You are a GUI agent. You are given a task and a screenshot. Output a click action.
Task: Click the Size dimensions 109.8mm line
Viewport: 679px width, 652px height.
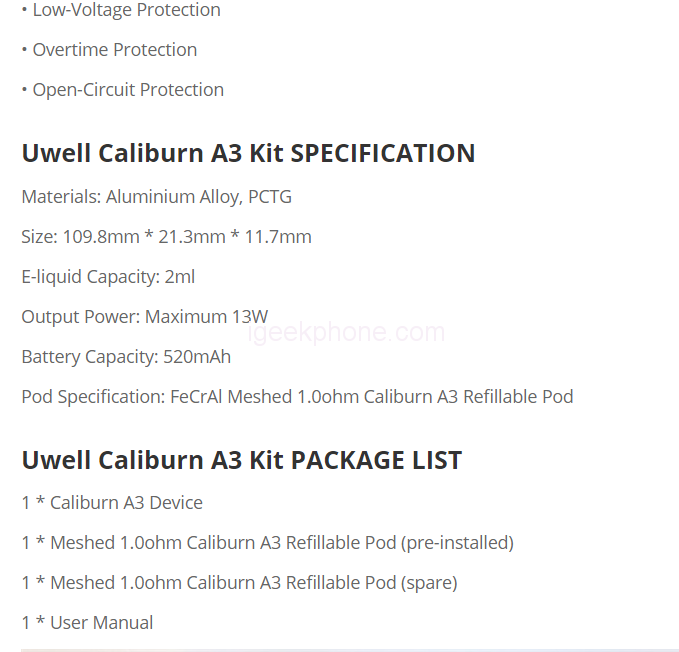[166, 237]
